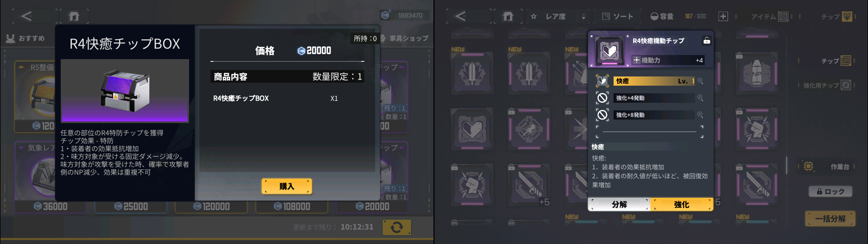Viewport: 868px width, 244px height.
Task: Click the plus icon to expand capacity
Action: (x=723, y=16)
